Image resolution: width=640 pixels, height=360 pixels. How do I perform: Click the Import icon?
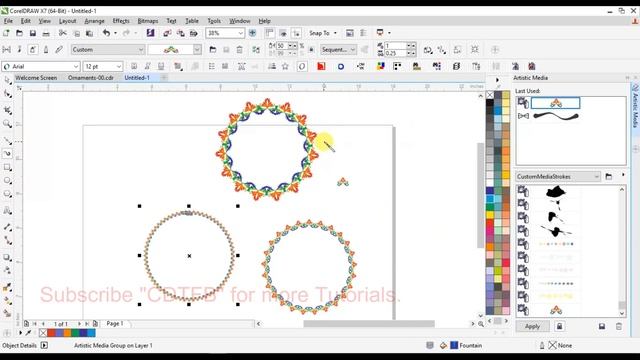click(167, 33)
